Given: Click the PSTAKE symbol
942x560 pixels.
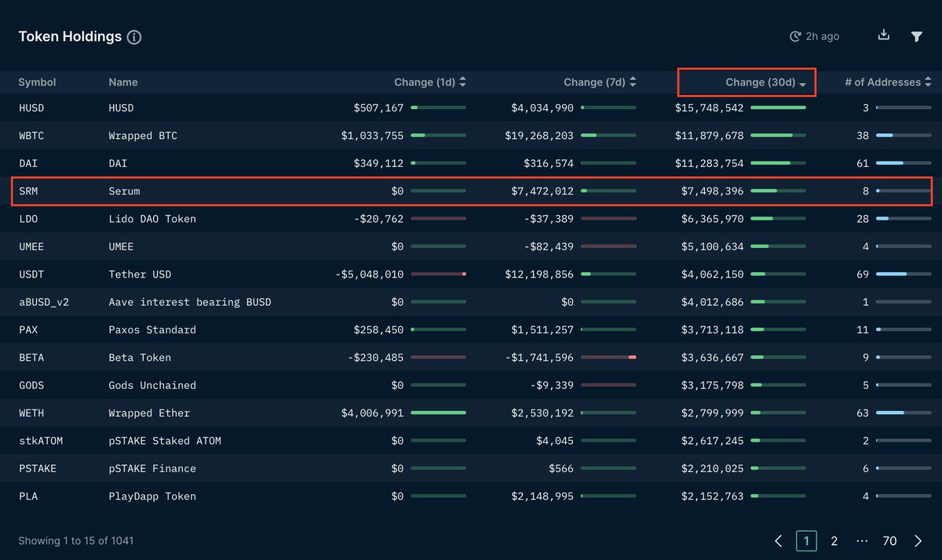Looking at the screenshot, I should click(38, 469).
